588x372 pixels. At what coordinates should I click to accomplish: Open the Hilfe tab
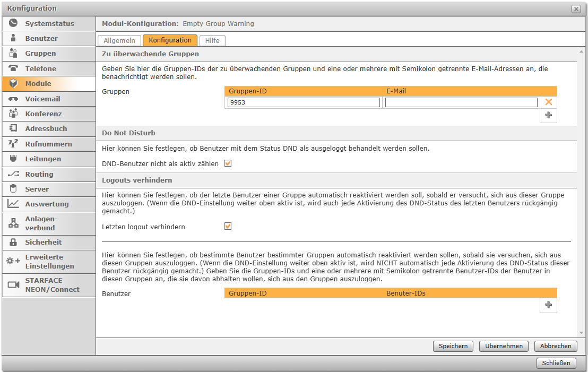[212, 40]
